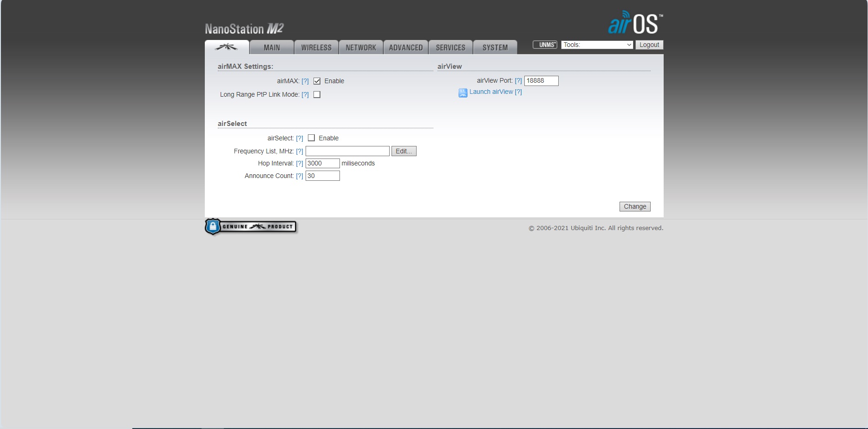Click the airOS logo
This screenshot has height=429, width=868.
pos(635,22)
